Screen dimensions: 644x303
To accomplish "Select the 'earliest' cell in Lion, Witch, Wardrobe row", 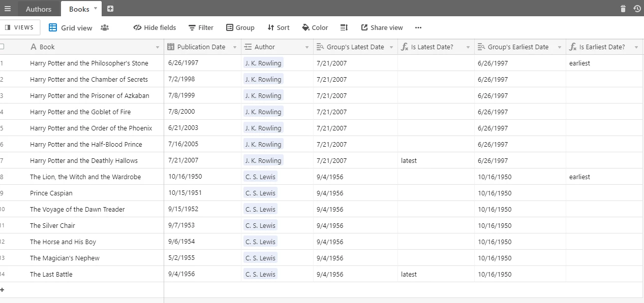I will (x=604, y=177).
